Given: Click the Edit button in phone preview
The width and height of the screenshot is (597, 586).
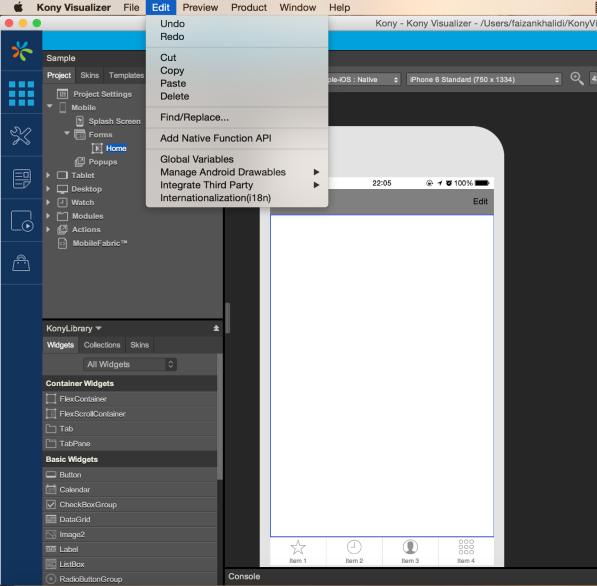Looking at the screenshot, I should (480, 201).
